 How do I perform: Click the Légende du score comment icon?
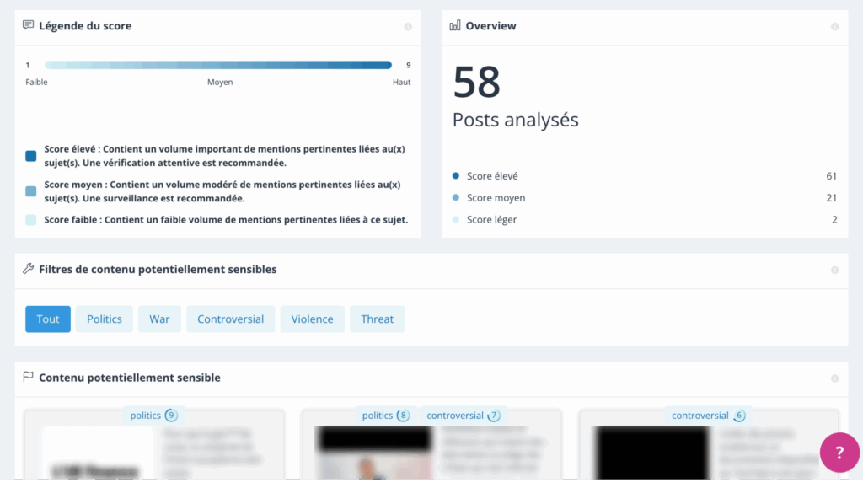tap(29, 26)
